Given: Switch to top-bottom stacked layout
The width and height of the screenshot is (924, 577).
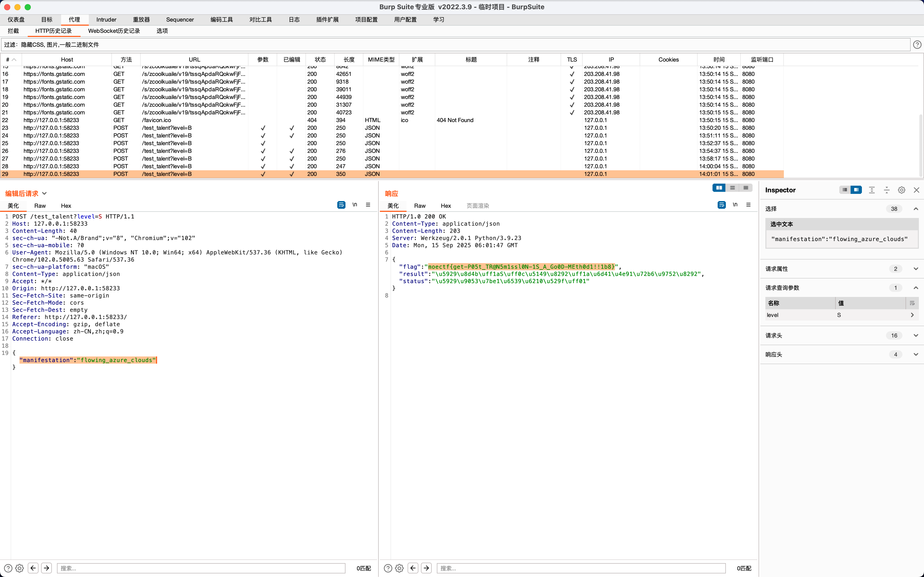Looking at the screenshot, I should pos(732,188).
